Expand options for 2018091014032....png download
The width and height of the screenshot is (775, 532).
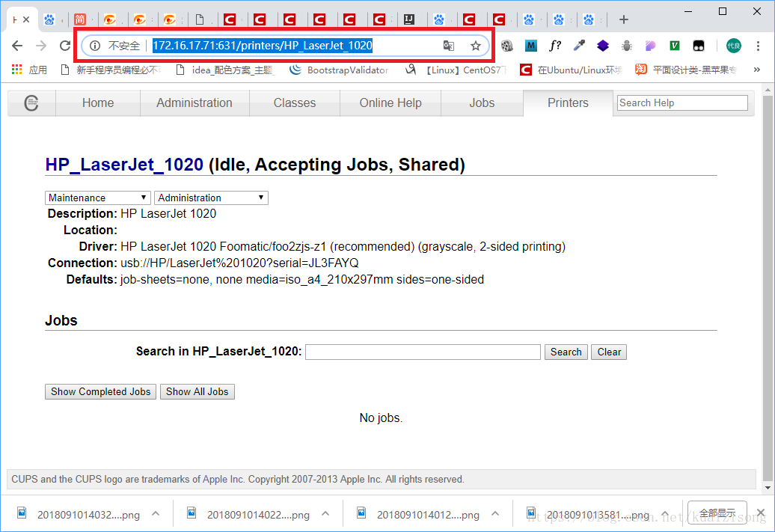pos(156,514)
